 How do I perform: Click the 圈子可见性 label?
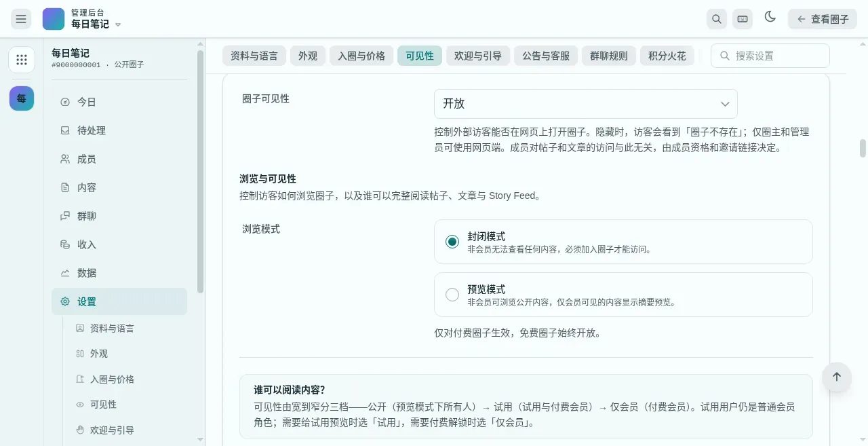coord(266,98)
